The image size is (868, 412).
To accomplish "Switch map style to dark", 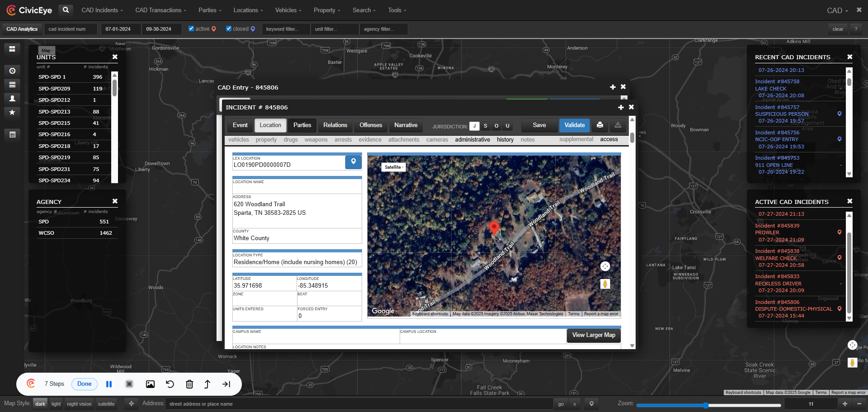I will pos(40,404).
